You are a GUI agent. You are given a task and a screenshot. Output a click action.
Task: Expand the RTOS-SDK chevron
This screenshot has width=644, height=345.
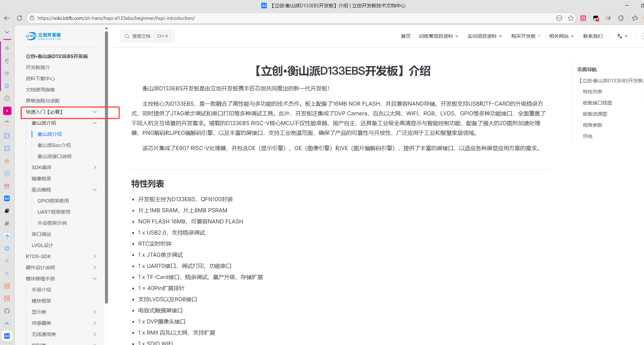(x=95, y=256)
